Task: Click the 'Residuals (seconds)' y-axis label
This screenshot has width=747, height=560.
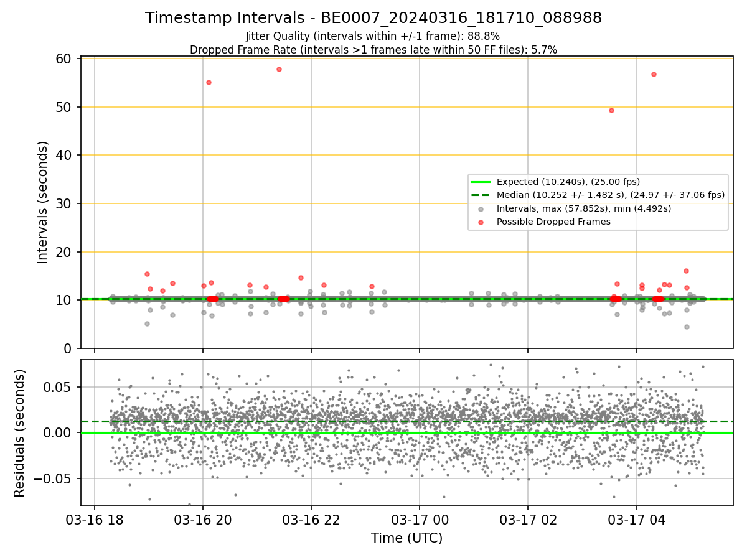Action: point(20,433)
